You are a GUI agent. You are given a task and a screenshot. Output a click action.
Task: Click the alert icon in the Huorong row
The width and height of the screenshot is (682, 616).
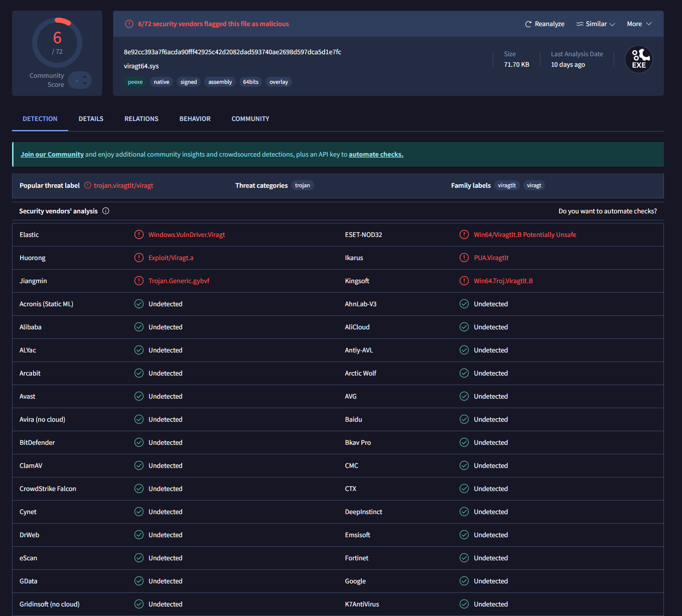coord(139,258)
